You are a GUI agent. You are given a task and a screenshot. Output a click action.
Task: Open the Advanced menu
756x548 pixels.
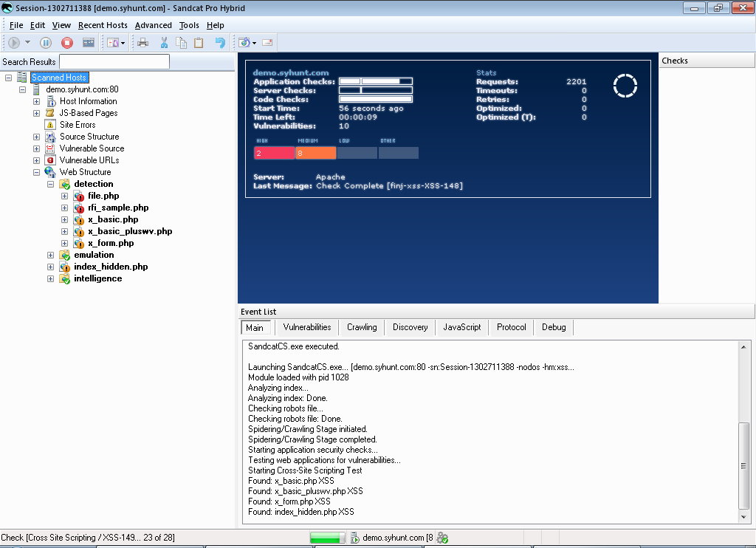pos(154,25)
